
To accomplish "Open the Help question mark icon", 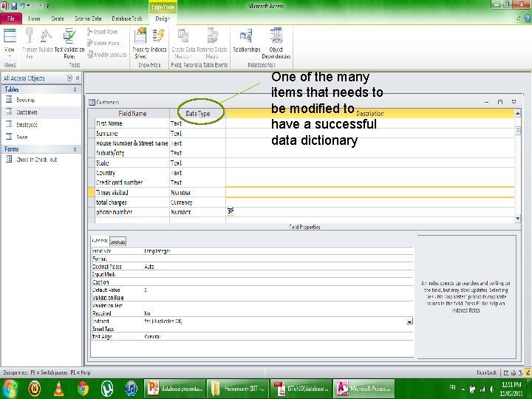I will coord(528,18).
